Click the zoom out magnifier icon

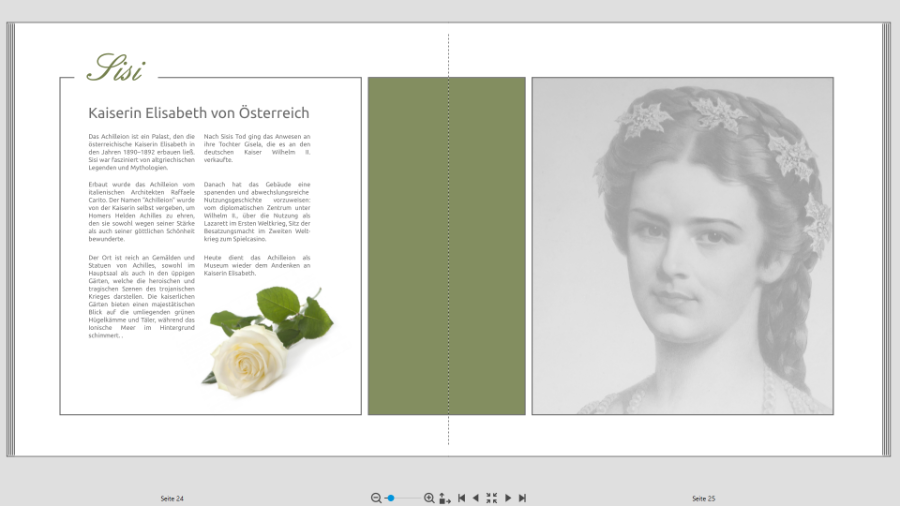376,498
